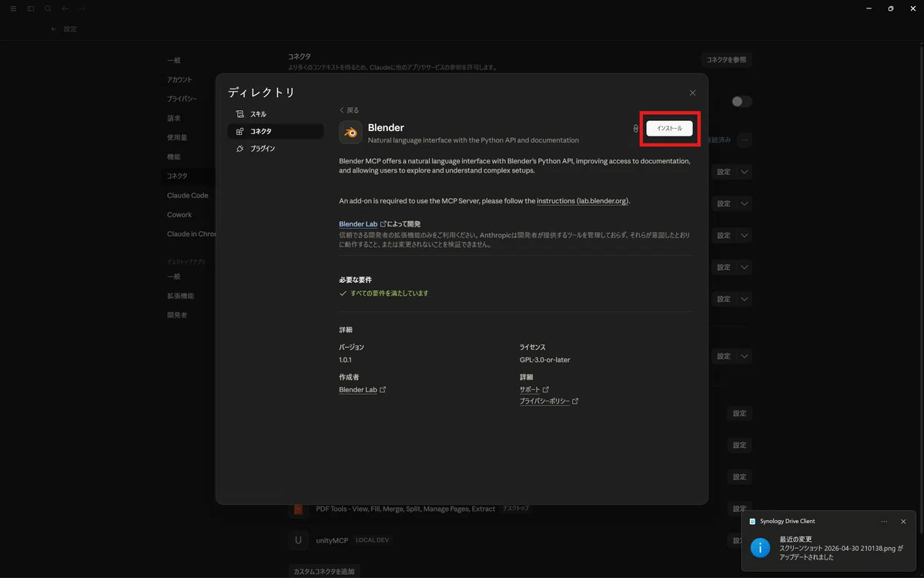This screenshot has width=924, height=578.
Task: Click the unityMCP connector name
Action: click(332, 540)
